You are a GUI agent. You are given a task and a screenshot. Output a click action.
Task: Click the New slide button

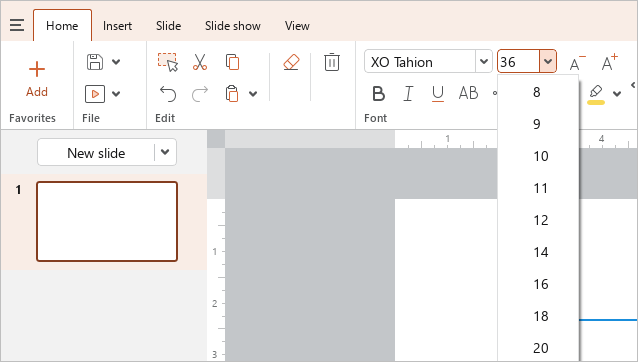point(96,153)
